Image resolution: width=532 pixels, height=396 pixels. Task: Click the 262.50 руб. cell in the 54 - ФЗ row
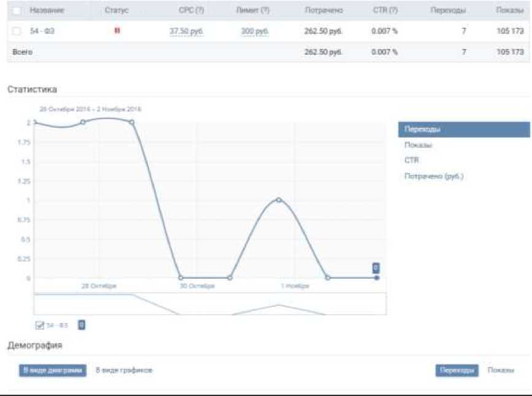[323, 31]
